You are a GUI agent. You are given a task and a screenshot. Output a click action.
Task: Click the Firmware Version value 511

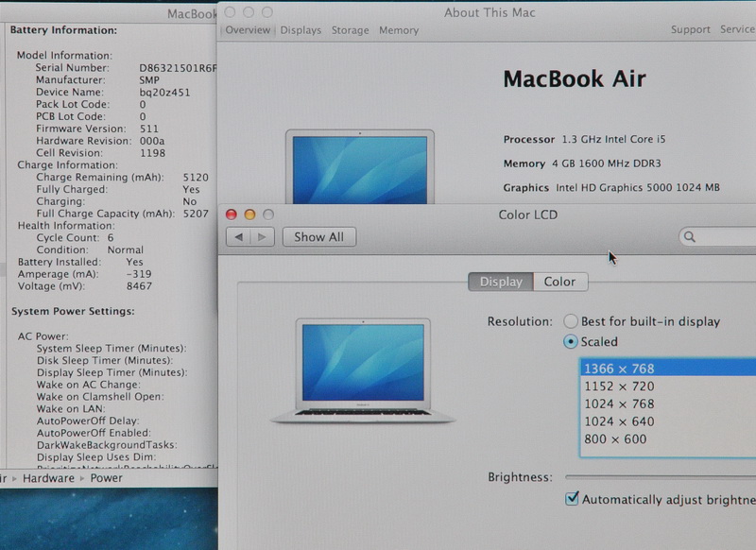click(x=149, y=129)
